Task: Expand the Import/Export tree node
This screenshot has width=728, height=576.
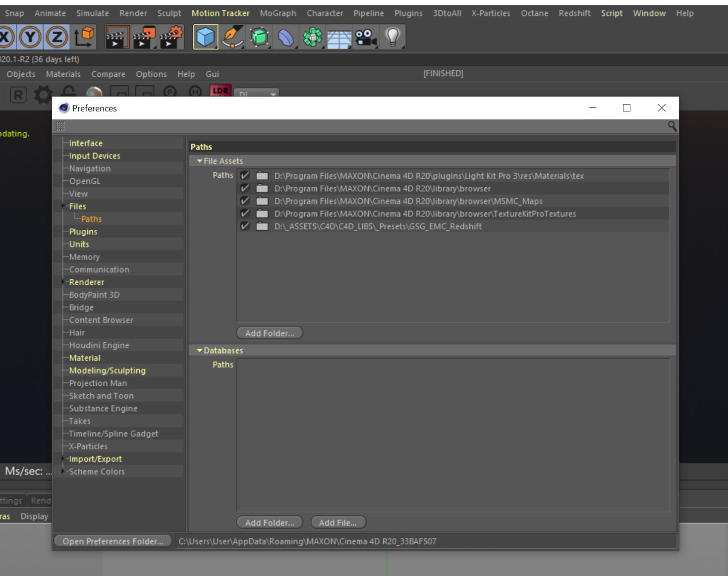Action: point(63,459)
